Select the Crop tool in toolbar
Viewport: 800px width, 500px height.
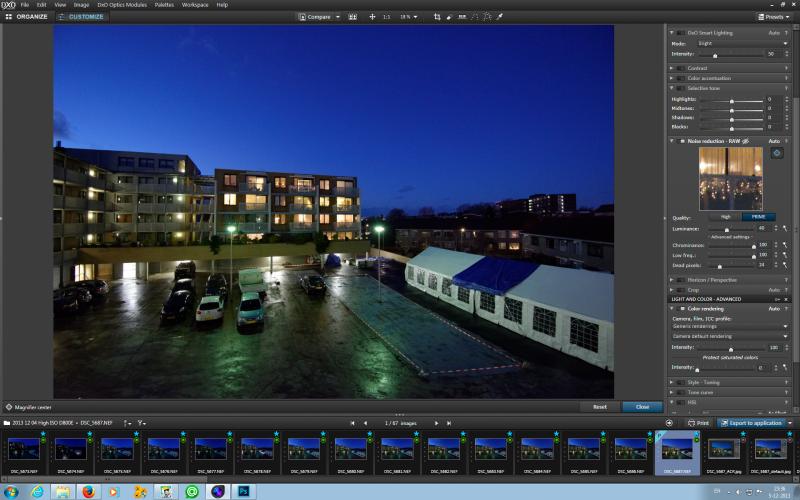point(437,17)
